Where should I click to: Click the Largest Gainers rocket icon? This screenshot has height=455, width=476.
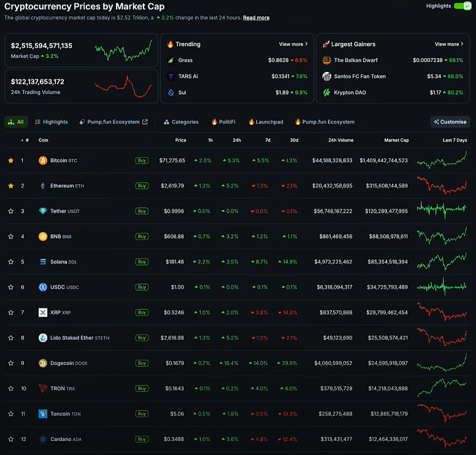point(326,44)
